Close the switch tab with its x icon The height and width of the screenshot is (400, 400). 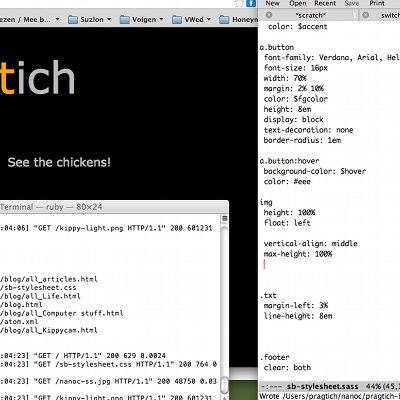(366, 15)
